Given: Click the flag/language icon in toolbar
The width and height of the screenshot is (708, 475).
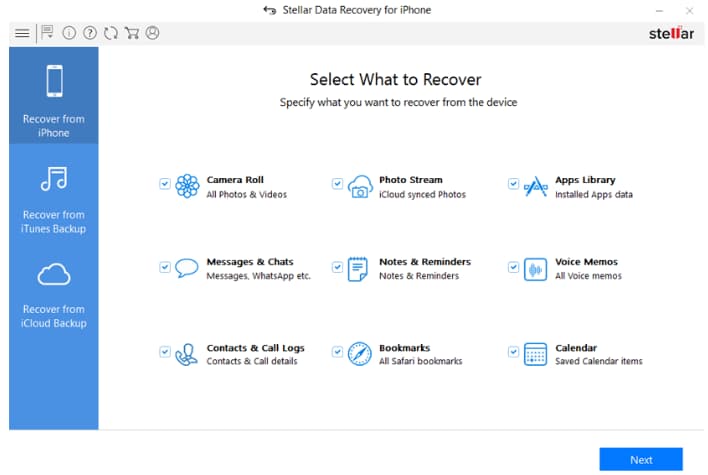Looking at the screenshot, I should point(47,33).
